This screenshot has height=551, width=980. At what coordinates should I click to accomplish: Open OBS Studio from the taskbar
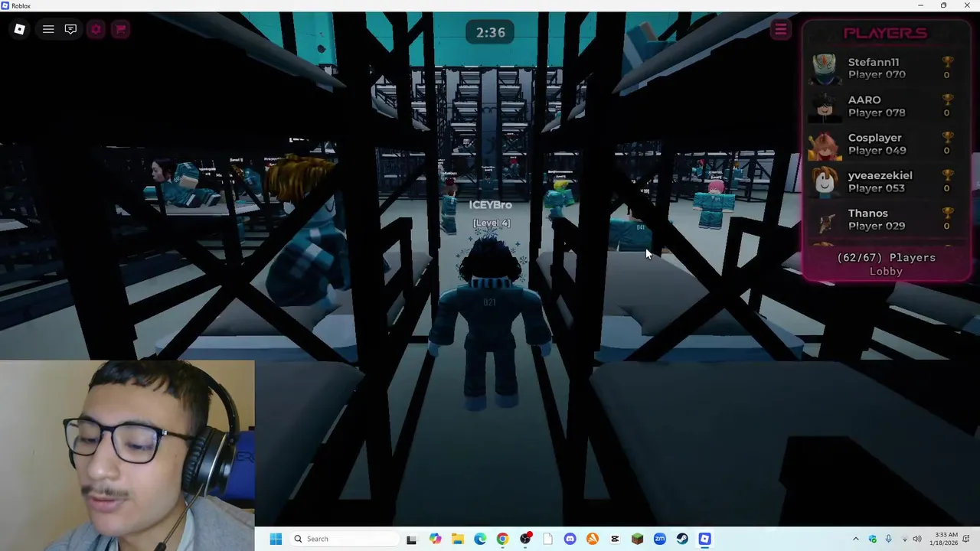[525, 539]
